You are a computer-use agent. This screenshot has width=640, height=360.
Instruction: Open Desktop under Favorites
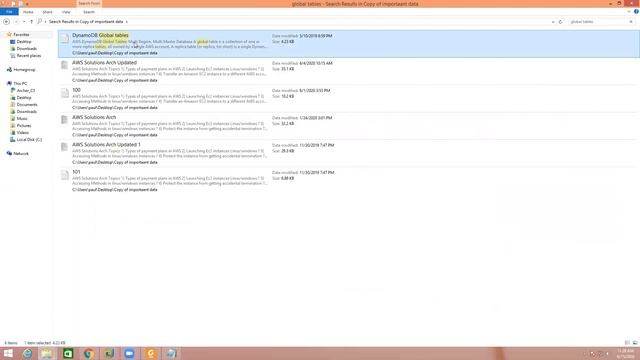point(24,42)
